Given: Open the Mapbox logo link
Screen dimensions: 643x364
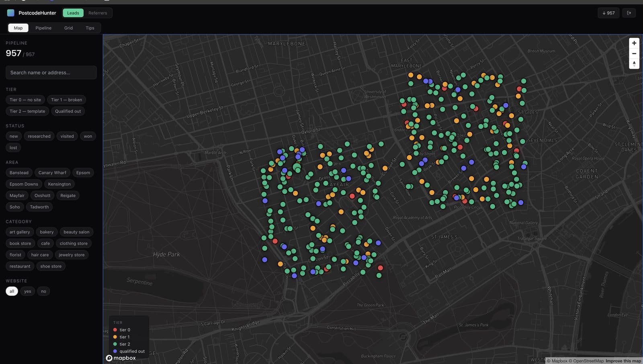Looking at the screenshot, I should pyautogui.click(x=121, y=358).
